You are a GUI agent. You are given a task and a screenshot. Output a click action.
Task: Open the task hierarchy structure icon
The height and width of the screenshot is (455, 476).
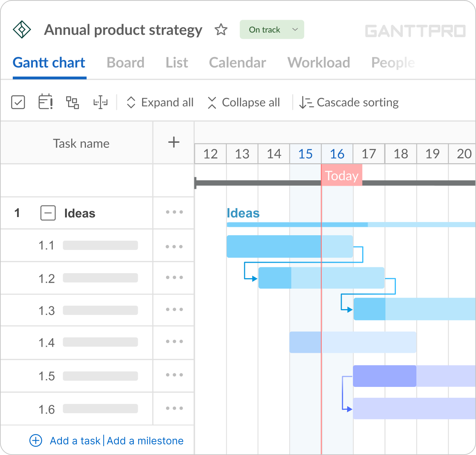click(x=72, y=102)
